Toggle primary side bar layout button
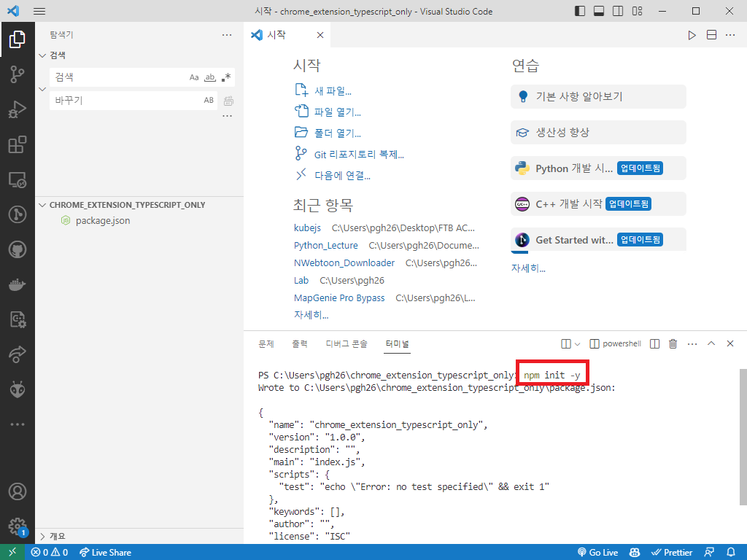747x560 pixels. tap(580, 11)
